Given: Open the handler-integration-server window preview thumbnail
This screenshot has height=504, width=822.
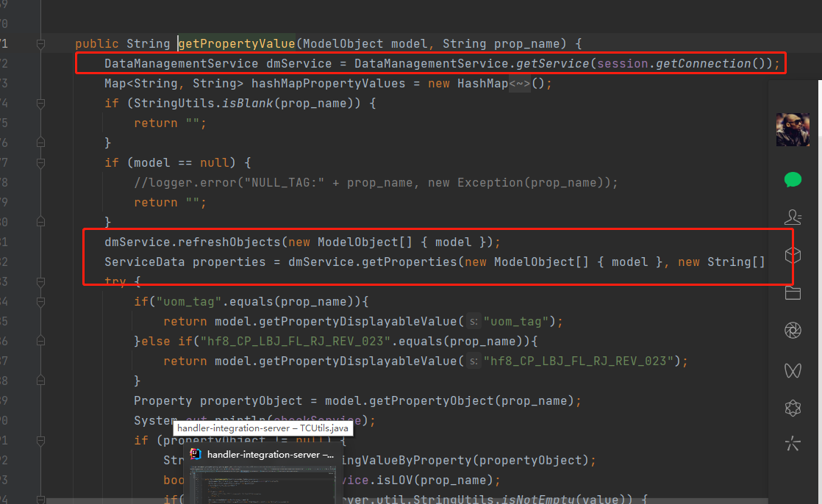Looking at the screenshot, I should coord(262,485).
